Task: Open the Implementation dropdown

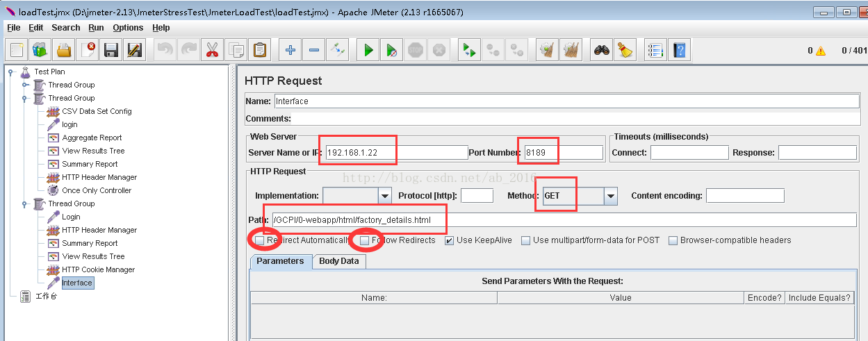Action: (x=385, y=196)
